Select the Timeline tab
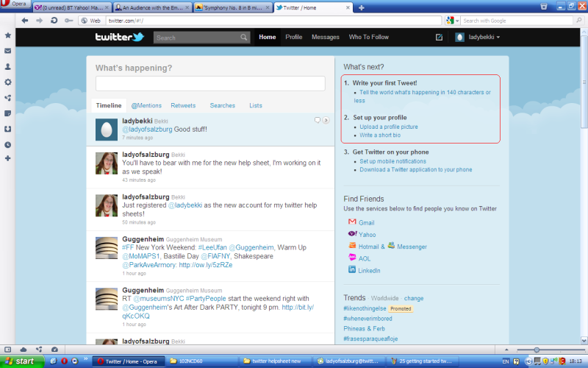 [109, 105]
